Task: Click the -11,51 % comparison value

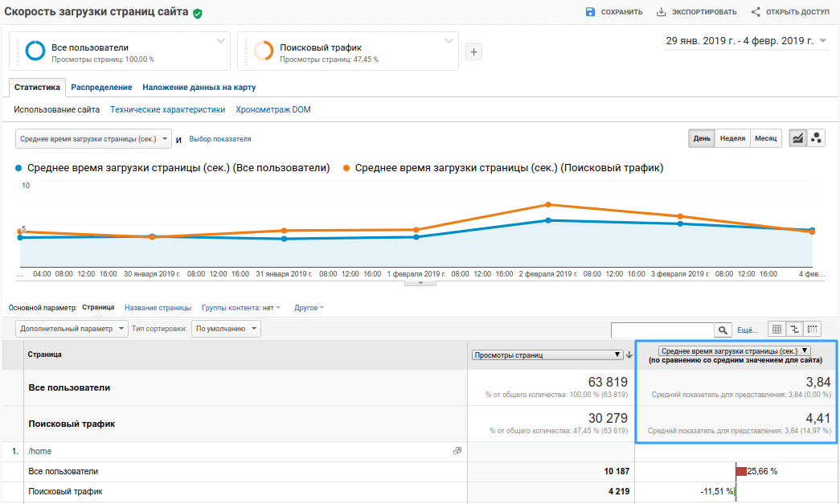Action: (x=717, y=491)
